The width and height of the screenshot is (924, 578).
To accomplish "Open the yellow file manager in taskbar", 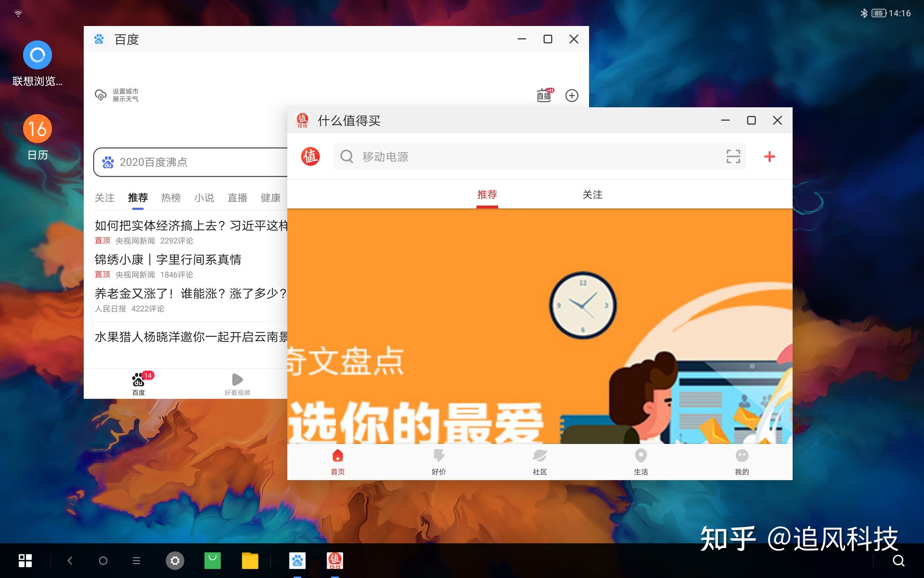I will coord(250,561).
